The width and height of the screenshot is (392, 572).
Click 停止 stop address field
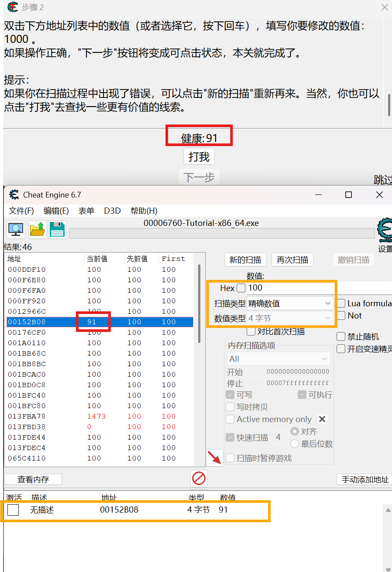coord(288,383)
